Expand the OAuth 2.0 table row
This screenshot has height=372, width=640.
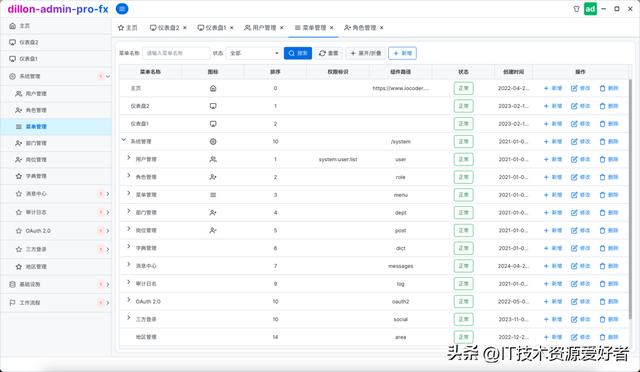129,300
